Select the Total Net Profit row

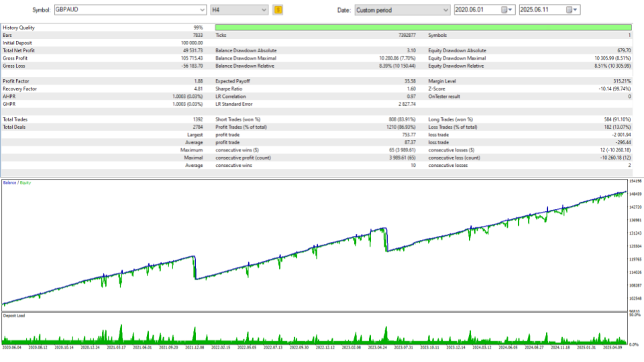click(103, 50)
